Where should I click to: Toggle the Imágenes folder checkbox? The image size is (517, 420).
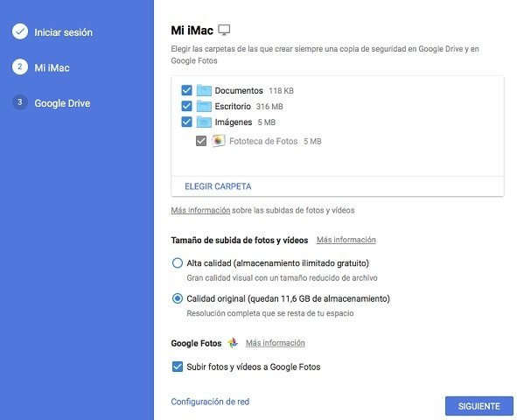tap(186, 122)
